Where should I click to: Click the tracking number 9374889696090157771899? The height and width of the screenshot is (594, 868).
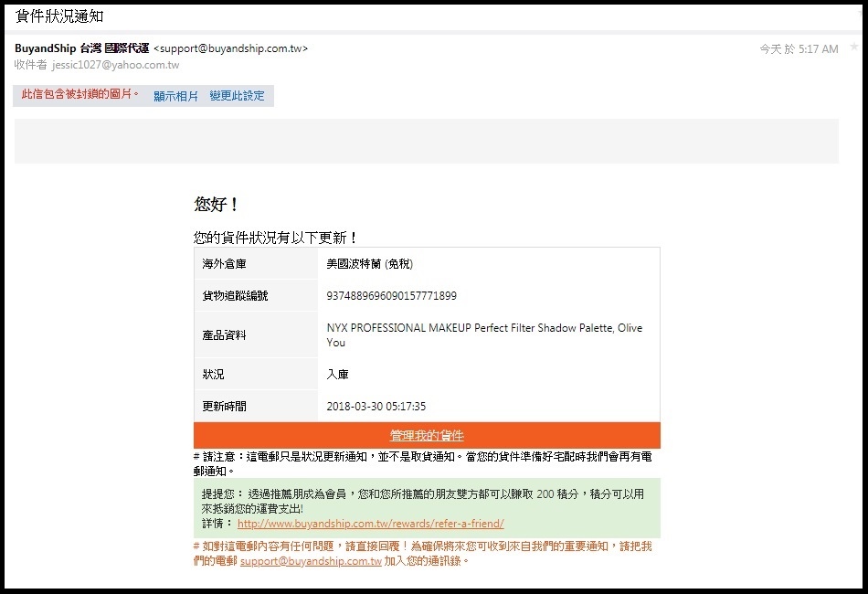pos(391,296)
